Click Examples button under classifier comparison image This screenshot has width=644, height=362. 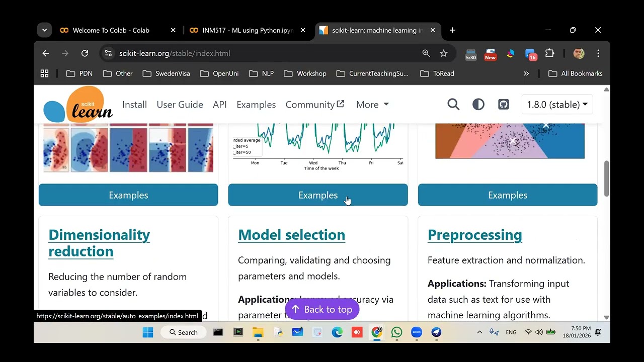click(x=128, y=195)
